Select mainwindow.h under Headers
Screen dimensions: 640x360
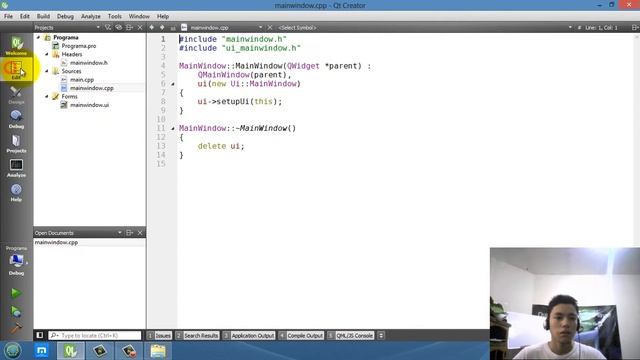point(89,62)
